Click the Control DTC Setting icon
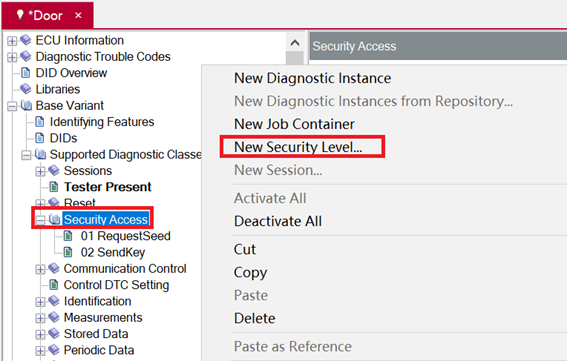Image resolution: width=567 pixels, height=361 pixels. click(x=54, y=285)
